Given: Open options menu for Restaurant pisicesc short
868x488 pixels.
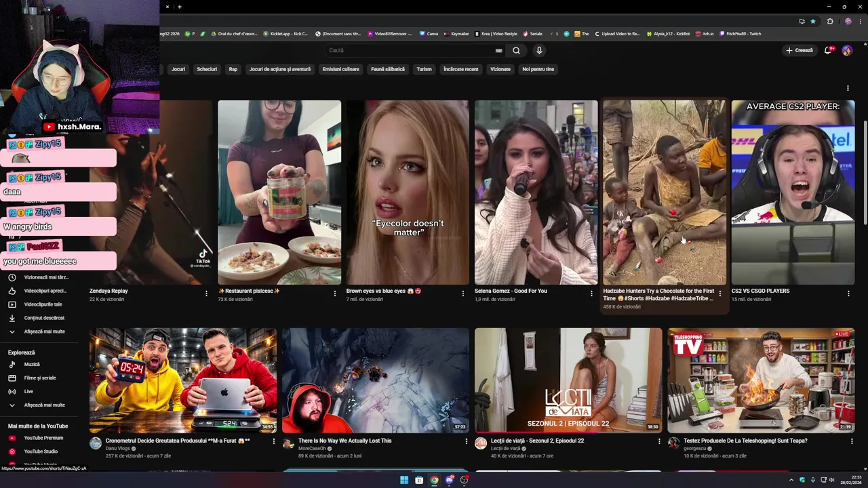Looking at the screenshot, I should [334, 293].
